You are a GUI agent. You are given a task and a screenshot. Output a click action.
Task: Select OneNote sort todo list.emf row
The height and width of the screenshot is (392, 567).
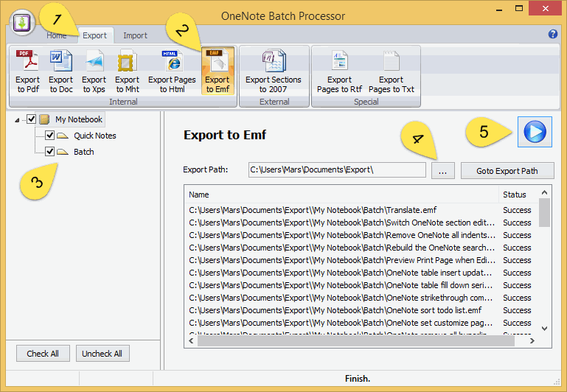pyautogui.click(x=361, y=310)
